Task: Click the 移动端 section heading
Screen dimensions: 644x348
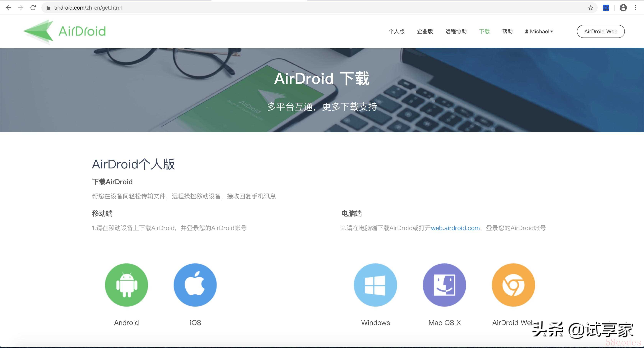Action: click(102, 214)
